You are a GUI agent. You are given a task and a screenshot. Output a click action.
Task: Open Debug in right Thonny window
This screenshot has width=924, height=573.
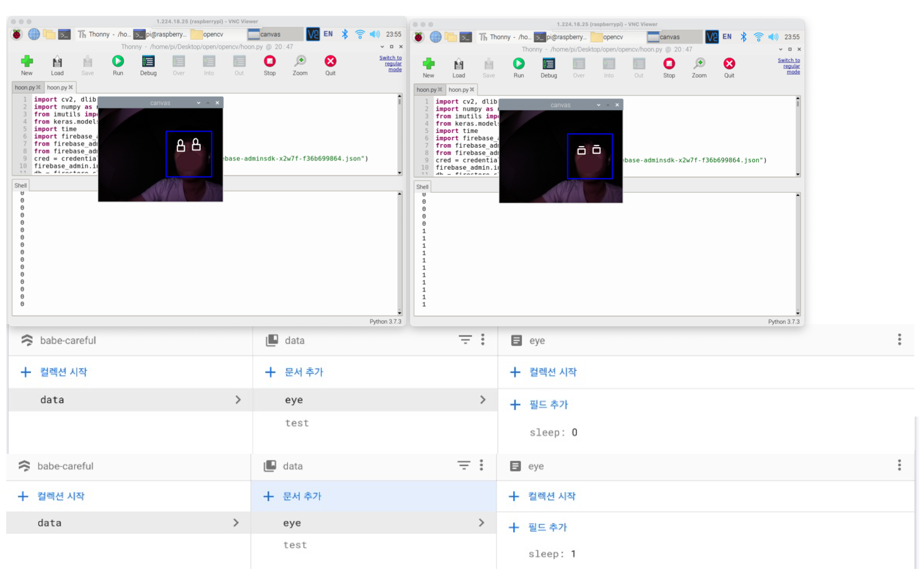(x=549, y=68)
